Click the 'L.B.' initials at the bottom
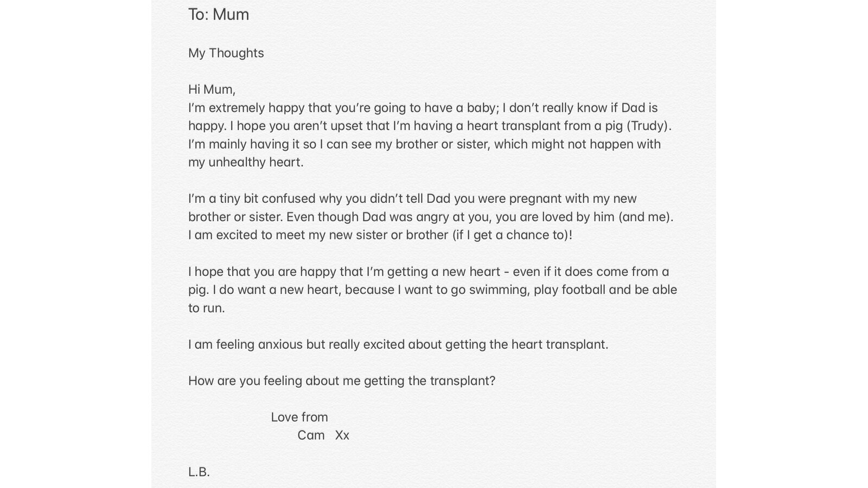The image size is (868, 488). (199, 472)
